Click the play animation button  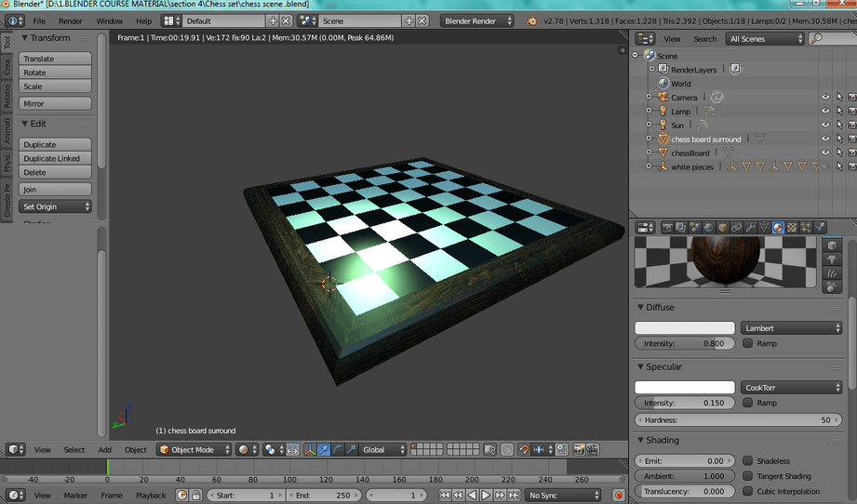(487, 496)
